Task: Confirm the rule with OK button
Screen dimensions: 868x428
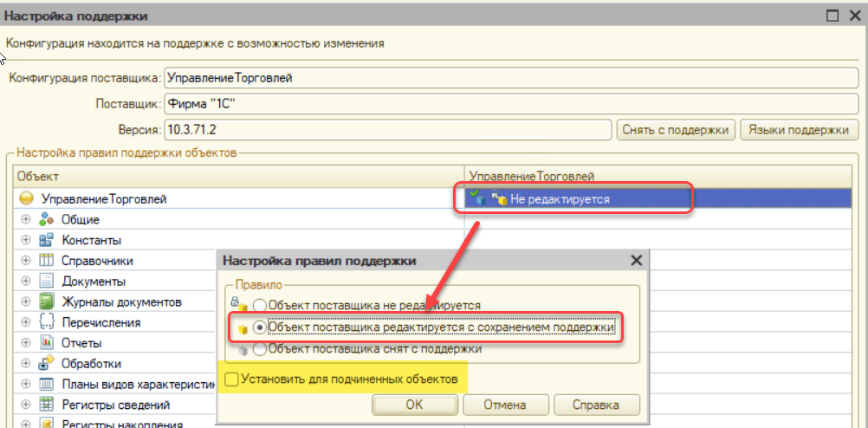Action: [x=415, y=405]
